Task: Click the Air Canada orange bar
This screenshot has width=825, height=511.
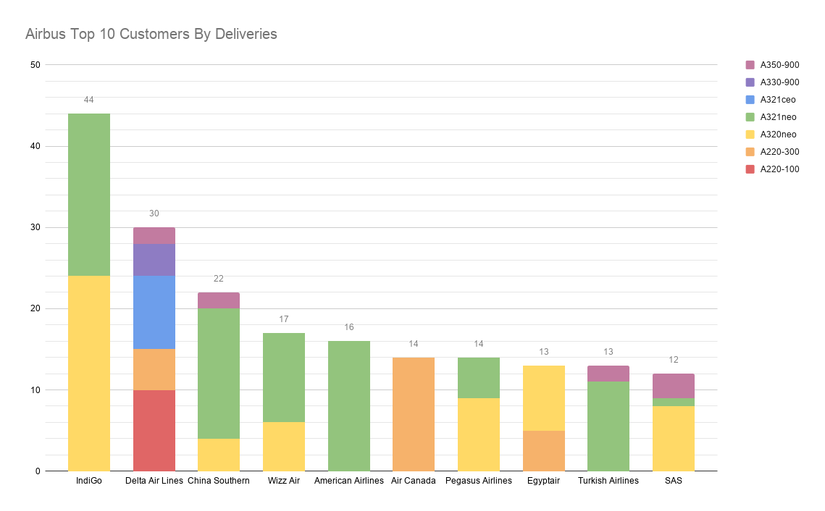Action: [x=414, y=414]
